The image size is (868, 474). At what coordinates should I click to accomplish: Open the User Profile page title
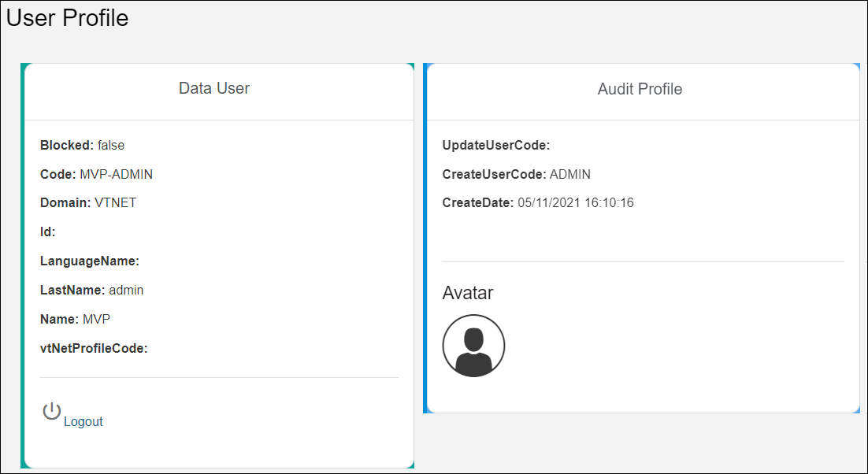(67, 18)
